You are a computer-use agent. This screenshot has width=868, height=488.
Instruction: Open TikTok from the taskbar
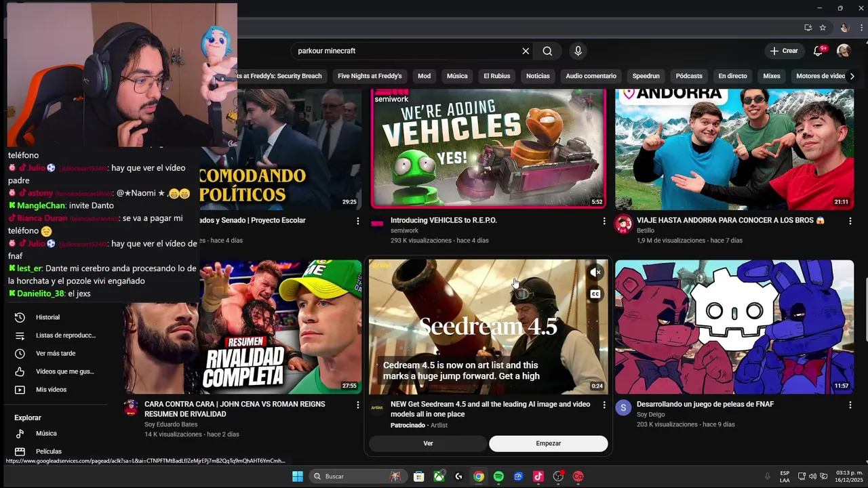pos(538,476)
